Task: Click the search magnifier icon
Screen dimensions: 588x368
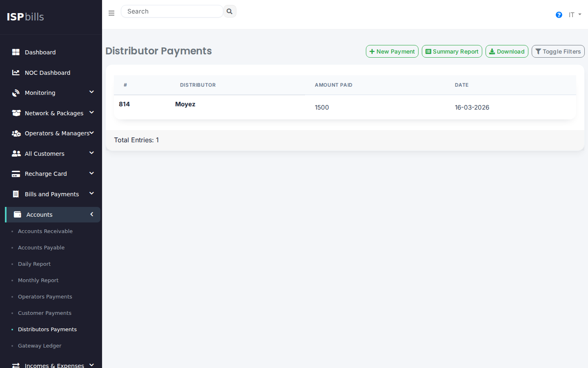Action: pyautogui.click(x=229, y=11)
